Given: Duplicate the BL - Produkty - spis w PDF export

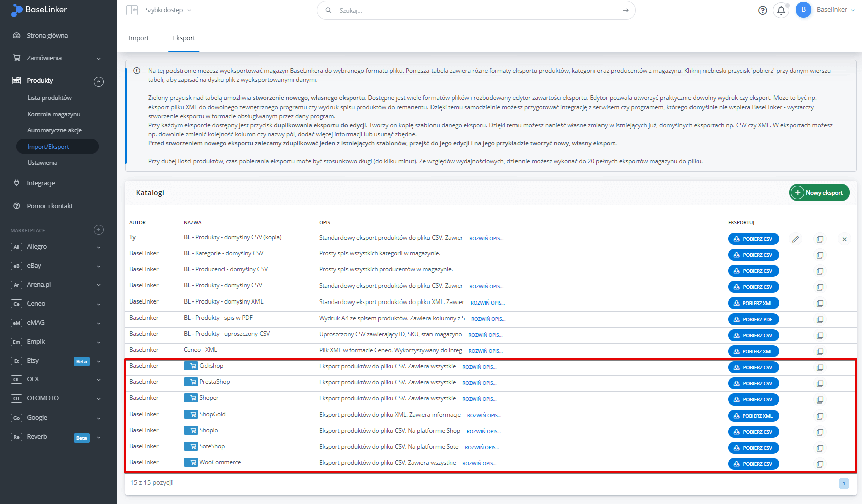Looking at the screenshot, I should click(x=820, y=320).
